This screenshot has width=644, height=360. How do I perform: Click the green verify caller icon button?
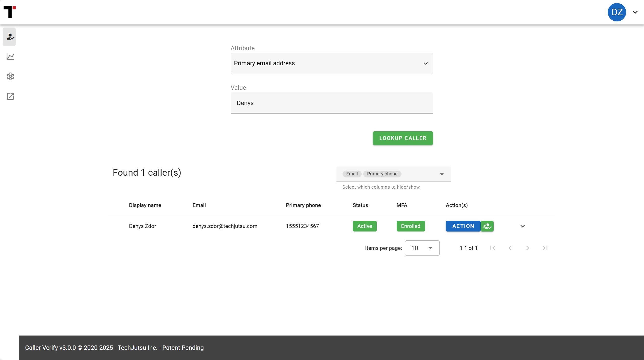click(x=487, y=226)
